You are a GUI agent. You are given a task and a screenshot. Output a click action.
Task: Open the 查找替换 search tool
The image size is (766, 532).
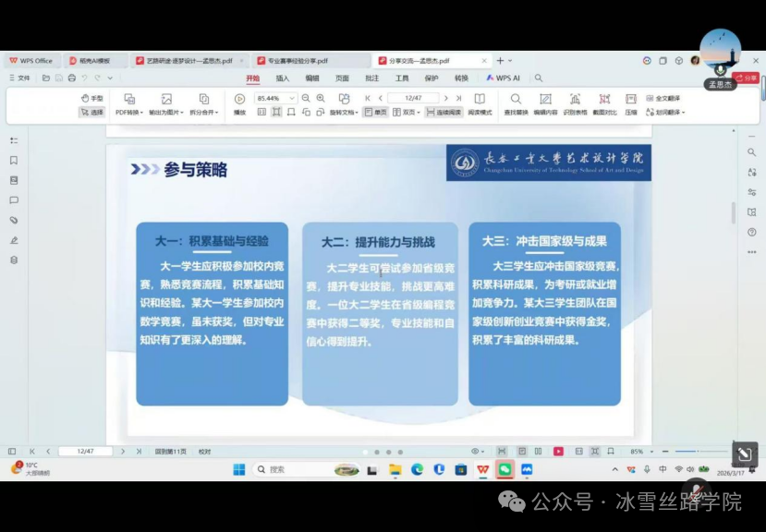516,104
